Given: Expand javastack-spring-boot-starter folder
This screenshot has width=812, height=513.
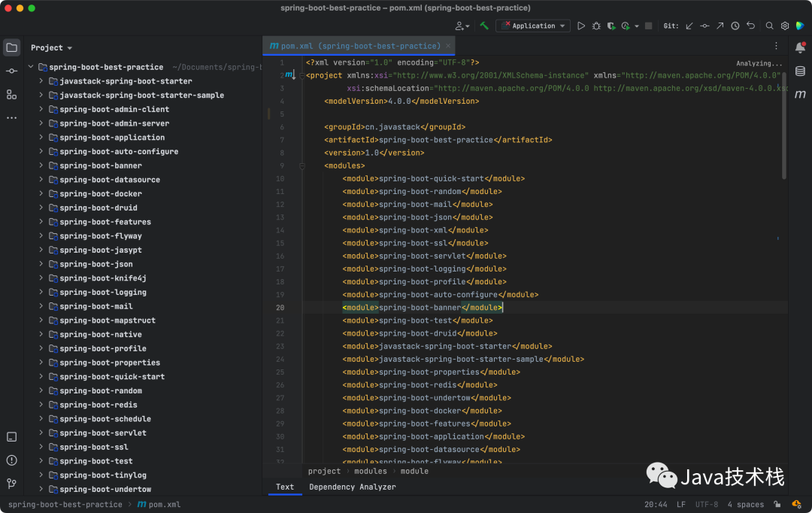Looking at the screenshot, I should pyautogui.click(x=41, y=80).
